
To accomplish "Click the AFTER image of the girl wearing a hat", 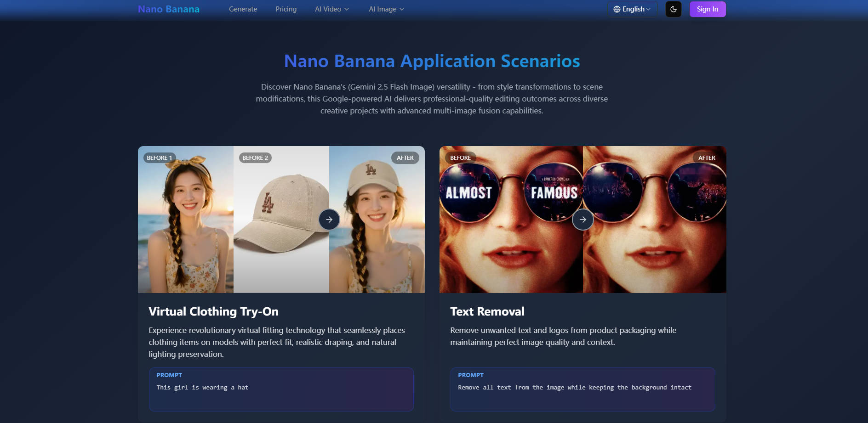I will [377, 220].
